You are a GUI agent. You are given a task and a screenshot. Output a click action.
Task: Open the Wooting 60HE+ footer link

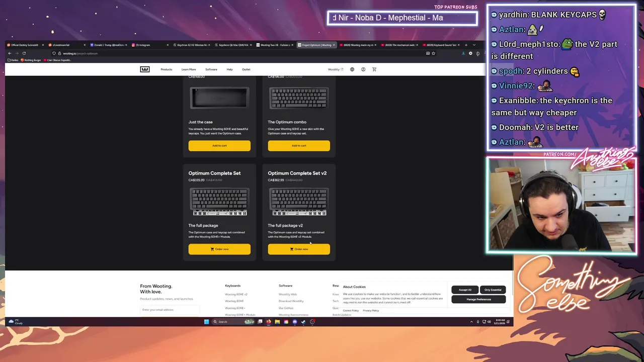pos(235,308)
